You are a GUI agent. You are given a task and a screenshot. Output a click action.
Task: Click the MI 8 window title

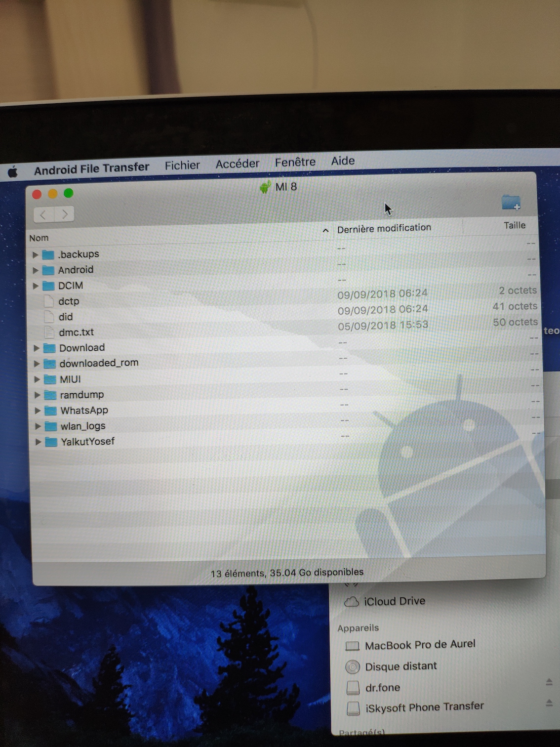(286, 187)
